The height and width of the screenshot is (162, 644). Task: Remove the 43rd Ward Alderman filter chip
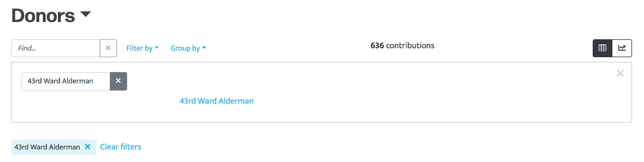coord(87,147)
